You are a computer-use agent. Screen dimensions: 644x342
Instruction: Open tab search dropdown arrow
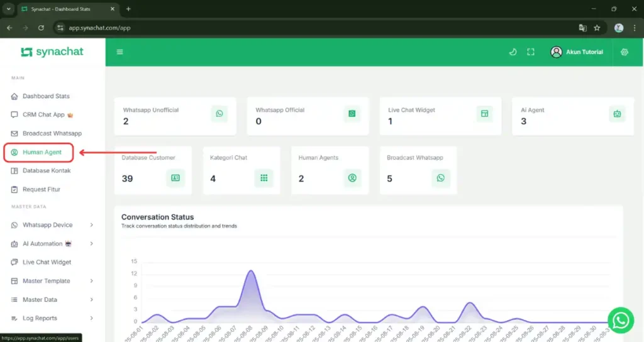coord(8,9)
